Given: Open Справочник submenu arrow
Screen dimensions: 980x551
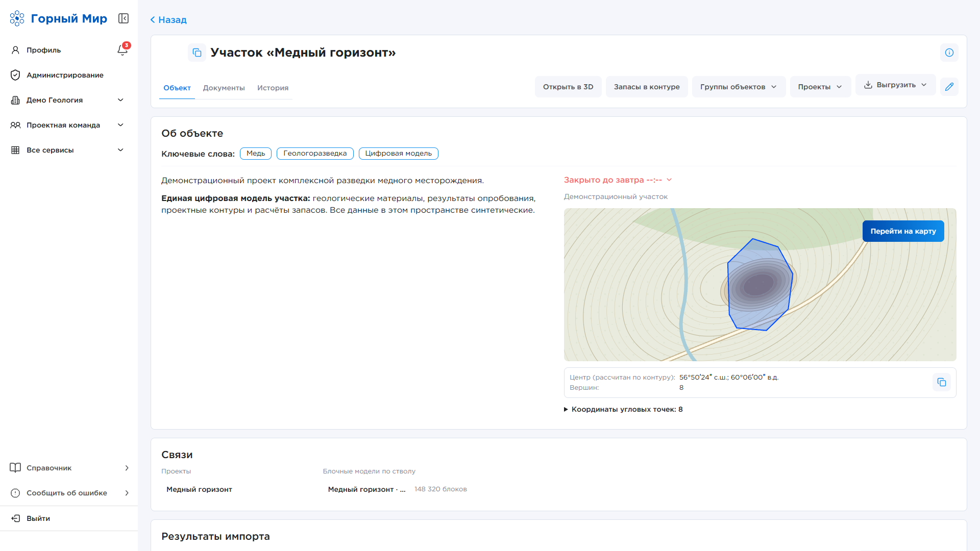Looking at the screenshot, I should pyautogui.click(x=127, y=468).
